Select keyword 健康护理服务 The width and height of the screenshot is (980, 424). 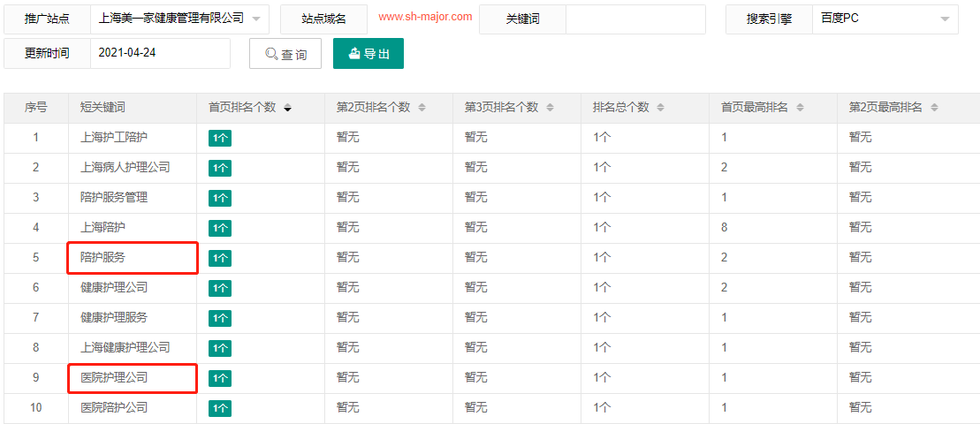click(x=114, y=317)
